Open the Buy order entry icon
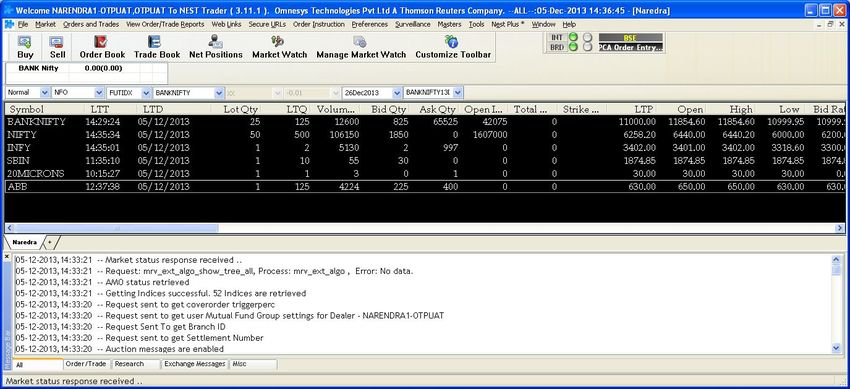The width and height of the screenshot is (850, 389). (25, 47)
